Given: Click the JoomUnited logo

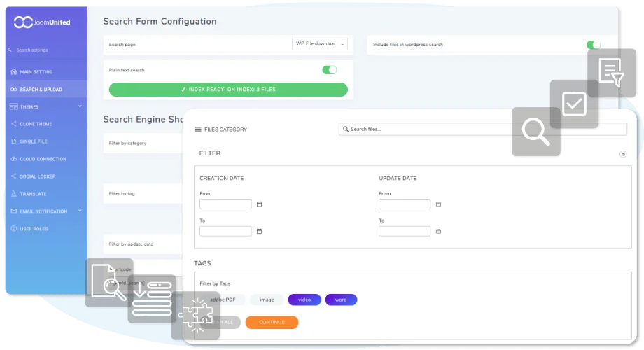Looking at the screenshot, I should point(43,22).
